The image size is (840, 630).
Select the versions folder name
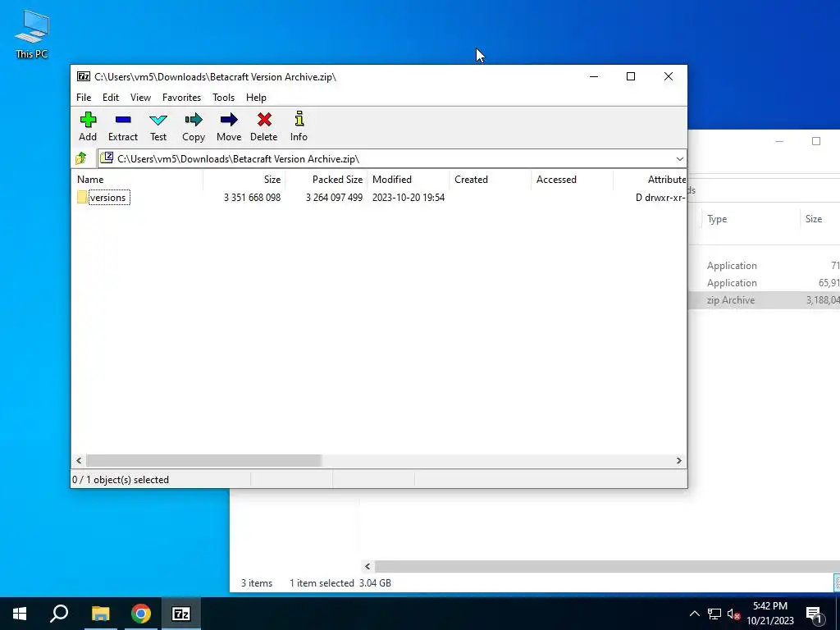tap(107, 198)
